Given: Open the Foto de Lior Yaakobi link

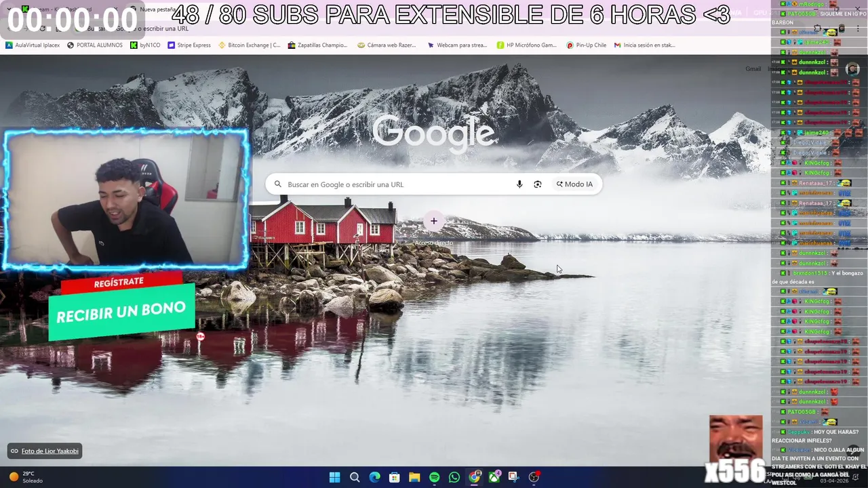Looking at the screenshot, I should click(x=45, y=451).
